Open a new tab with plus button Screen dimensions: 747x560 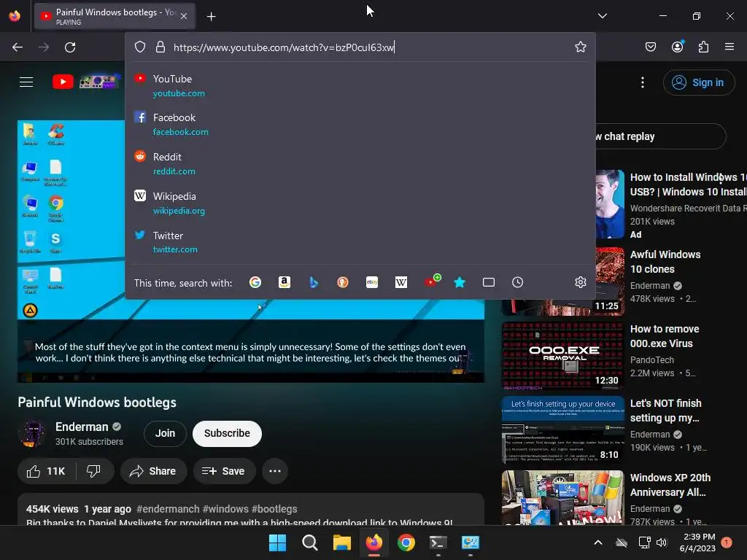point(211,17)
